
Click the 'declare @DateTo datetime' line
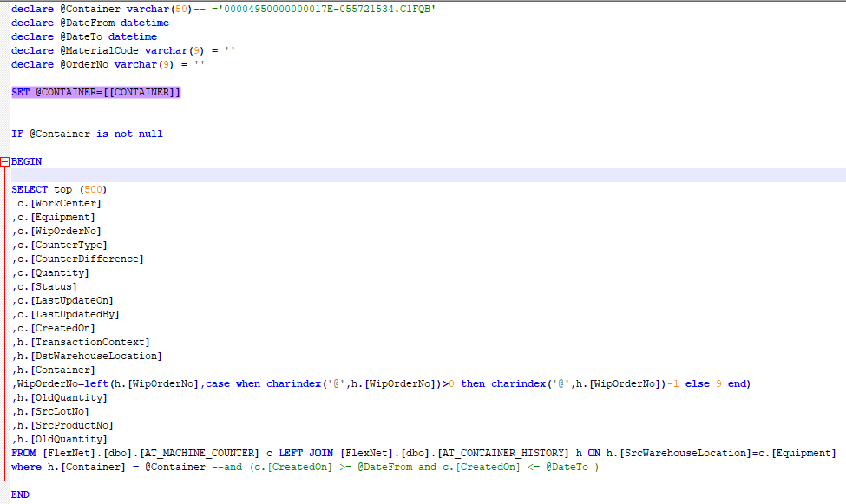tap(84, 36)
